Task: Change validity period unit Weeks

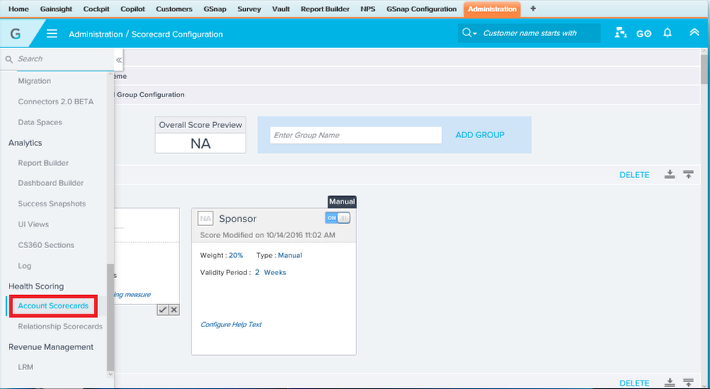Action: (x=275, y=272)
